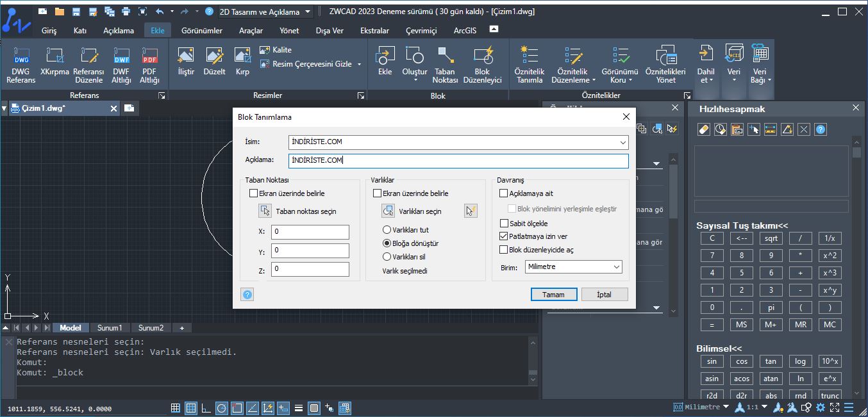Click the eraser icon in the calculator toolbar
Image resolution: width=868 pixels, height=417 pixels.
coord(703,129)
